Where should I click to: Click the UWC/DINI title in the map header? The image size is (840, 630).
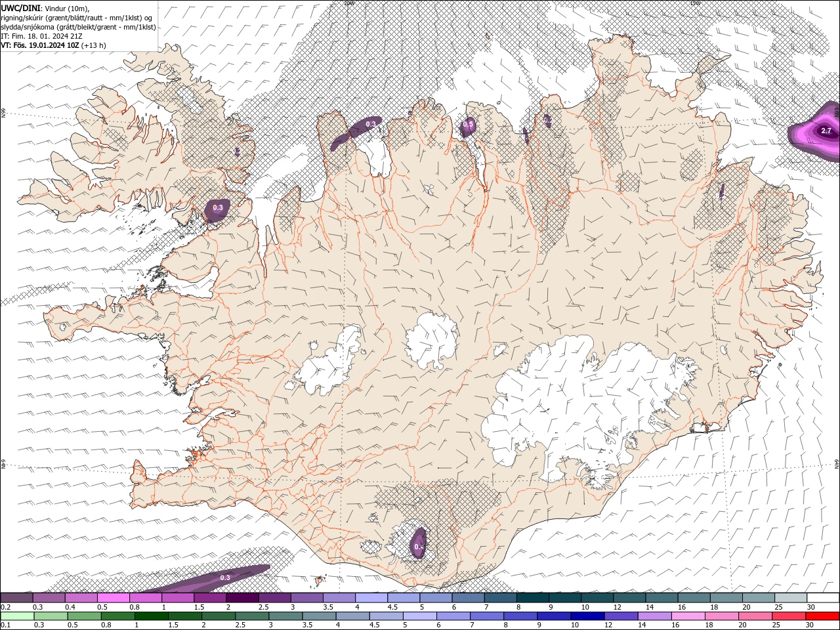tap(19, 8)
